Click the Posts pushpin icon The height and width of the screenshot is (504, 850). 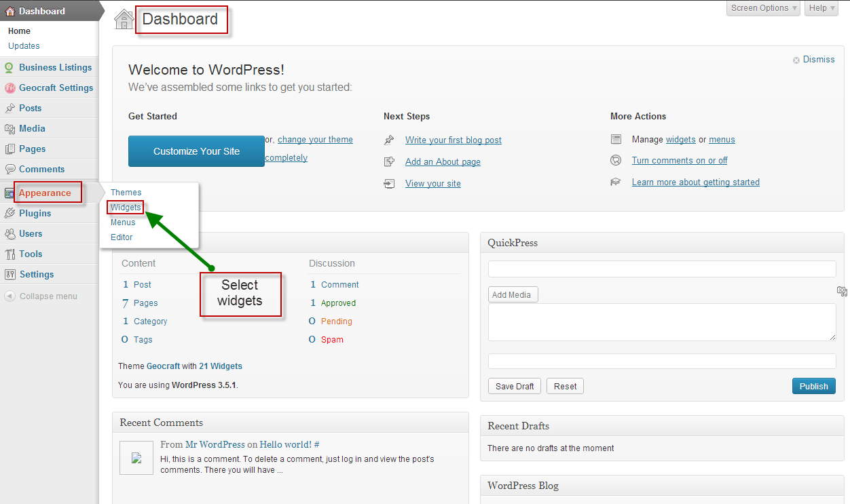pos(10,108)
